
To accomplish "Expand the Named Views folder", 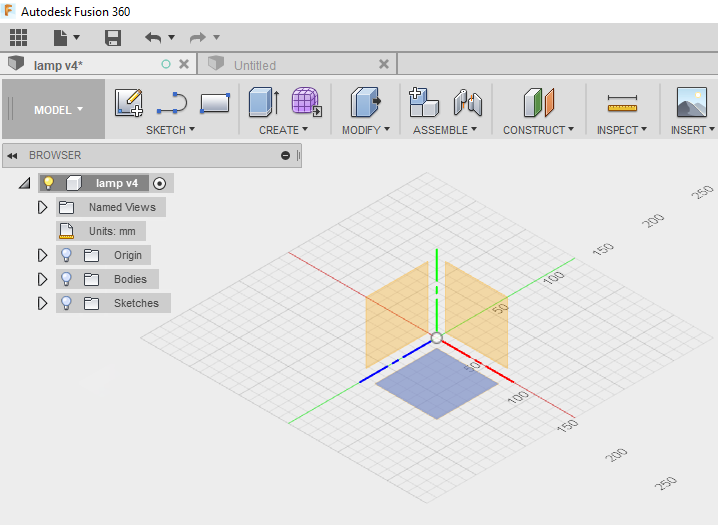I will [42, 207].
